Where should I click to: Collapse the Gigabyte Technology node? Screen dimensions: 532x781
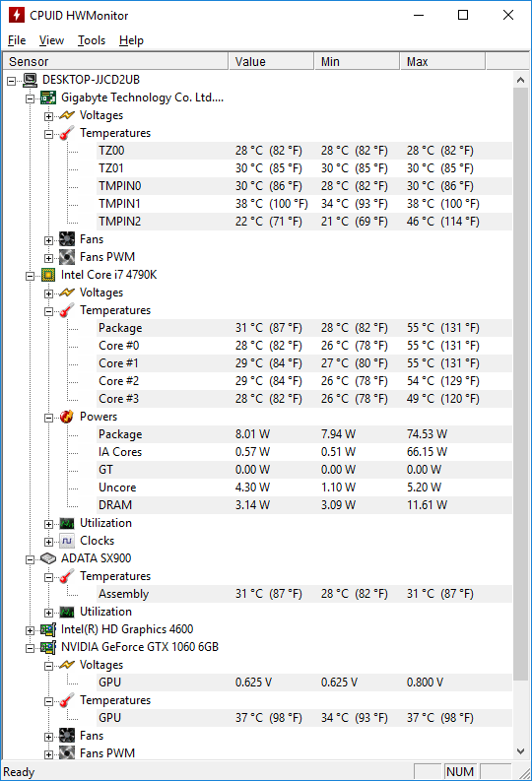tap(30, 98)
